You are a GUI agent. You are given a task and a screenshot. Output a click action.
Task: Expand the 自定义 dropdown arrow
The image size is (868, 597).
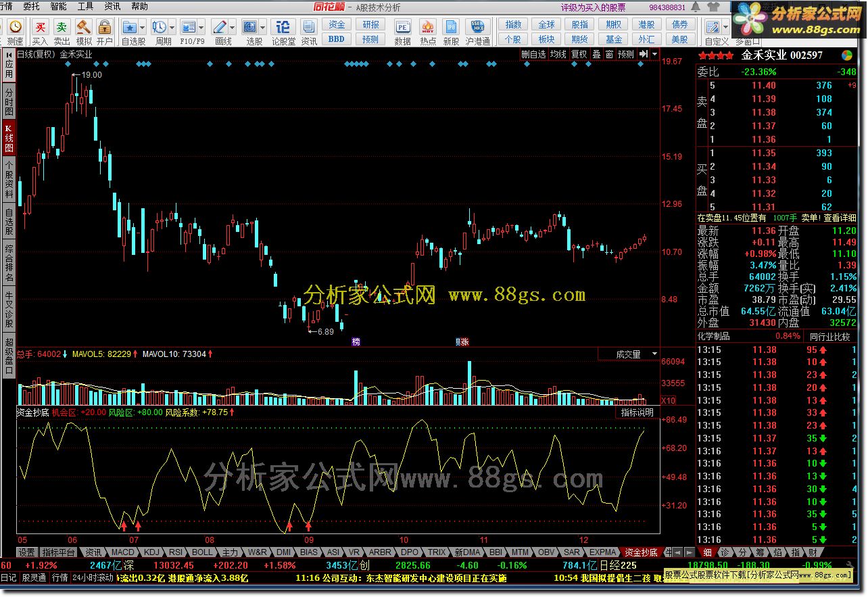[725, 28]
